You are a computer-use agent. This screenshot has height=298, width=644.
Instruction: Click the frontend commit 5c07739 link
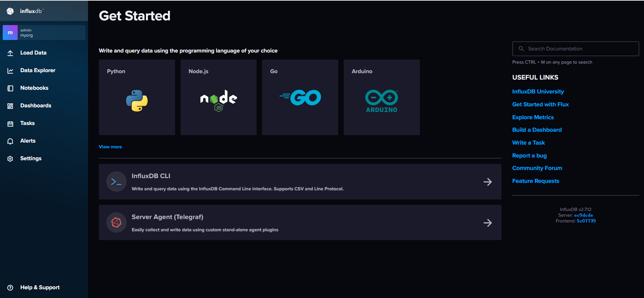[x=586, y=221]
